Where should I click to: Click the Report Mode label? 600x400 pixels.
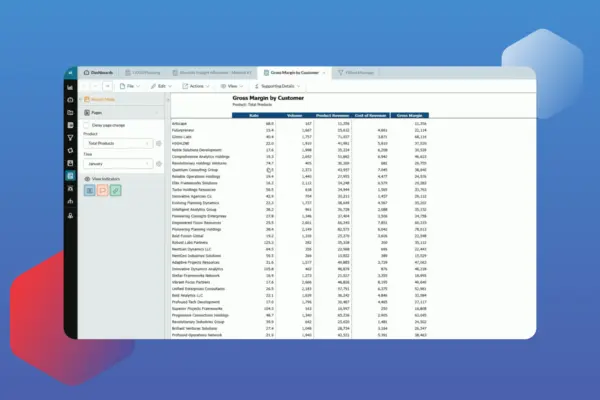[103, 100]
